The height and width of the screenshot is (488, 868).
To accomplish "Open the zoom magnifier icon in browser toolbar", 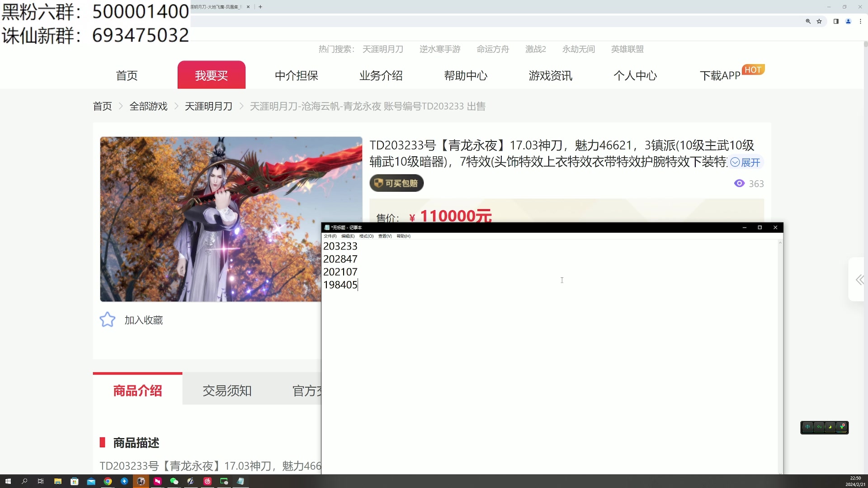I will pyautogui.click(x=808, y=21).
